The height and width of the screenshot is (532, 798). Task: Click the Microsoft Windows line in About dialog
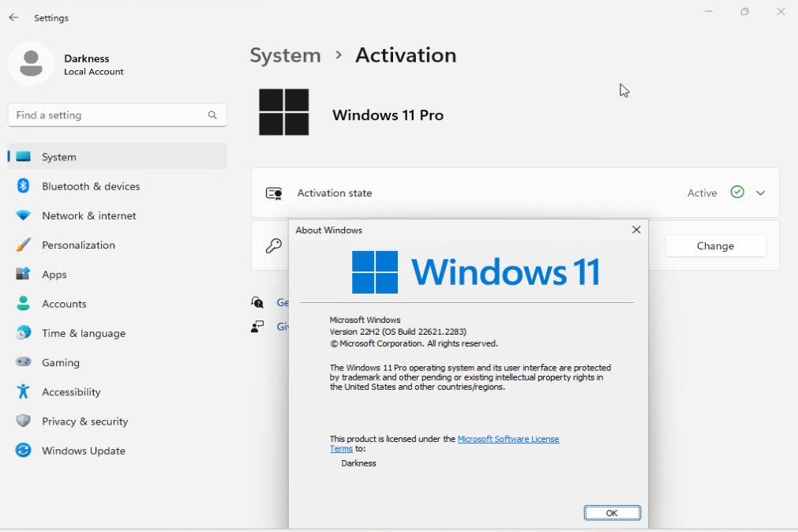[x=365, y=320]
